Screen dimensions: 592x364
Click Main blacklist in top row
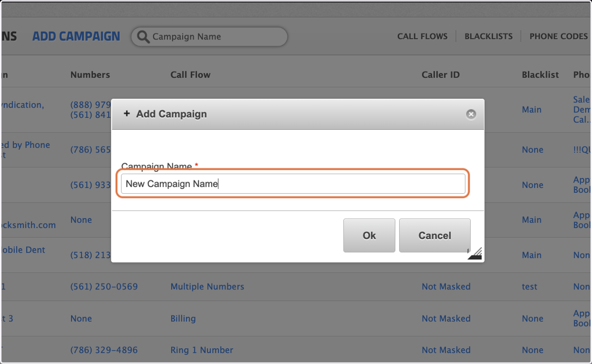coord(532,109)
